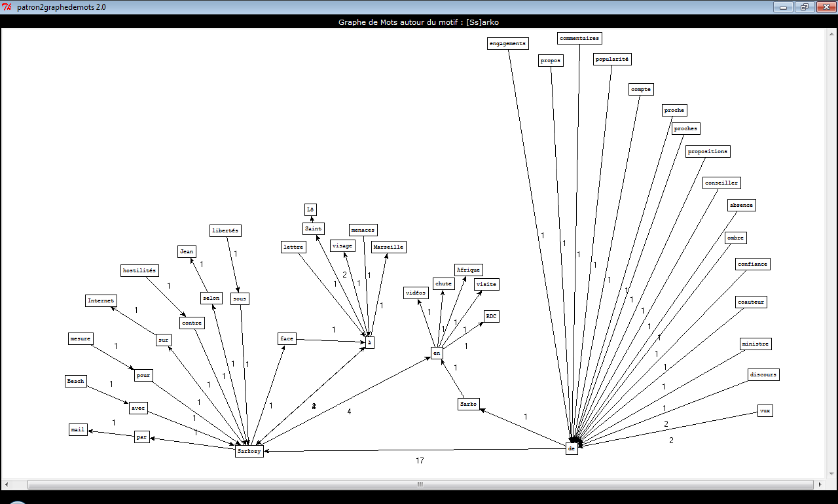Click the 'selon' node

coord(211,298)
